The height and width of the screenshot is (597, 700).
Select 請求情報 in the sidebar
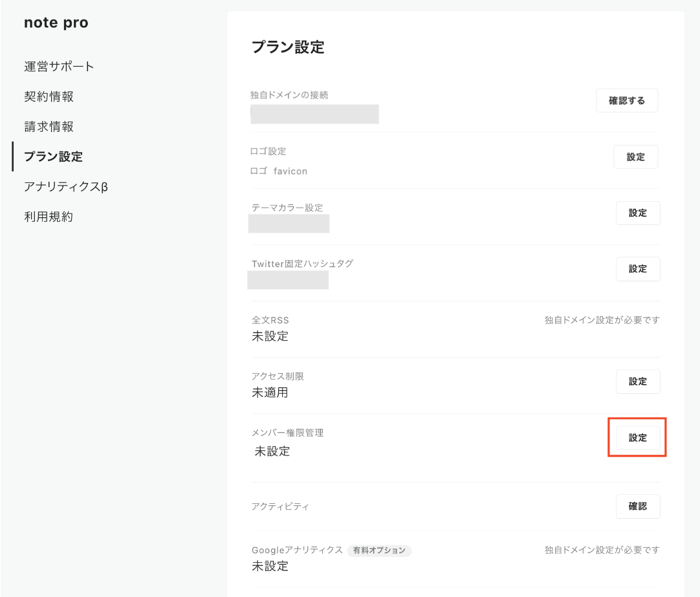tap(49, 127)
